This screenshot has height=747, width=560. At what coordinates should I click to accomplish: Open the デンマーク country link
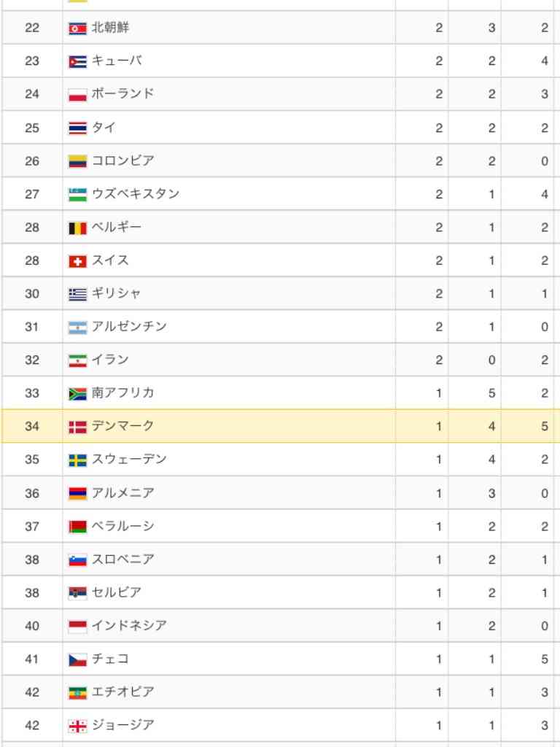point(122,425)
